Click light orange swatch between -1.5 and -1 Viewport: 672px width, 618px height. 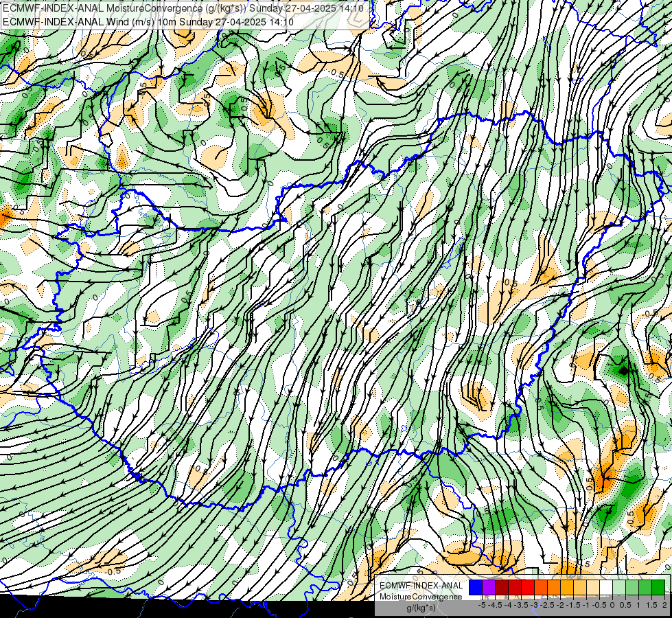(580, 587)
